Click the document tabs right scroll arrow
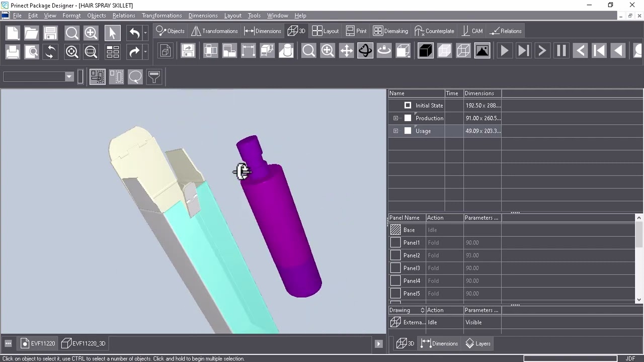 point(378,344)
